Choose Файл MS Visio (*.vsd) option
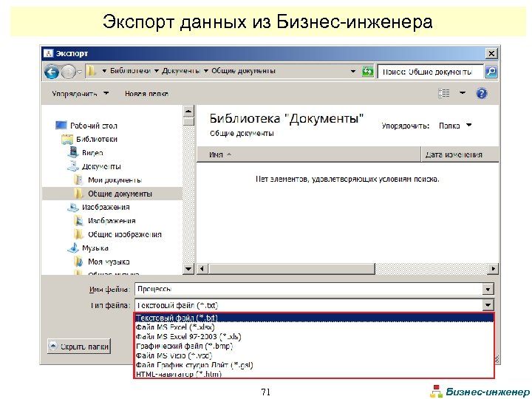The image size is (532, 399). click(x=314, y=355)
